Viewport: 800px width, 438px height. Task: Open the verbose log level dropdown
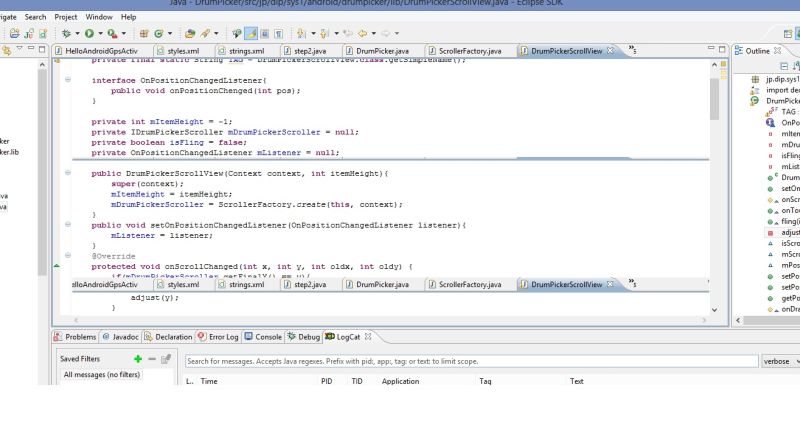781,361
